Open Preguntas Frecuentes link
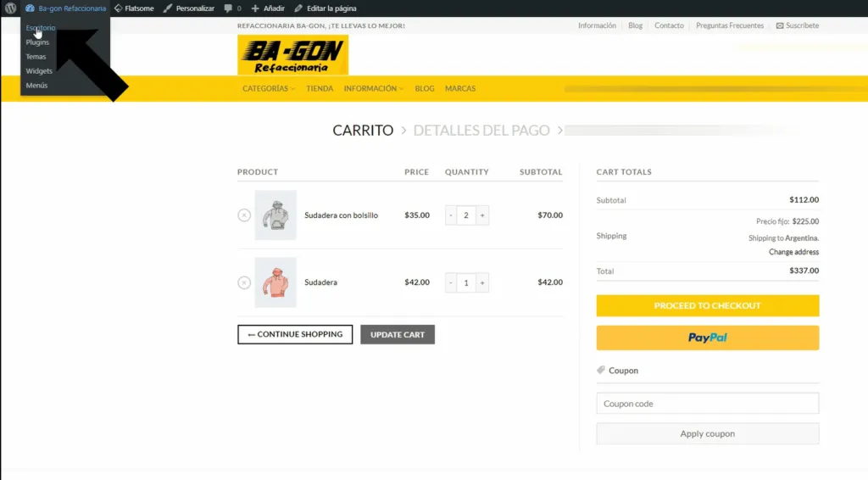Viewport: 868px width, 480px height. tap(730, 25)
